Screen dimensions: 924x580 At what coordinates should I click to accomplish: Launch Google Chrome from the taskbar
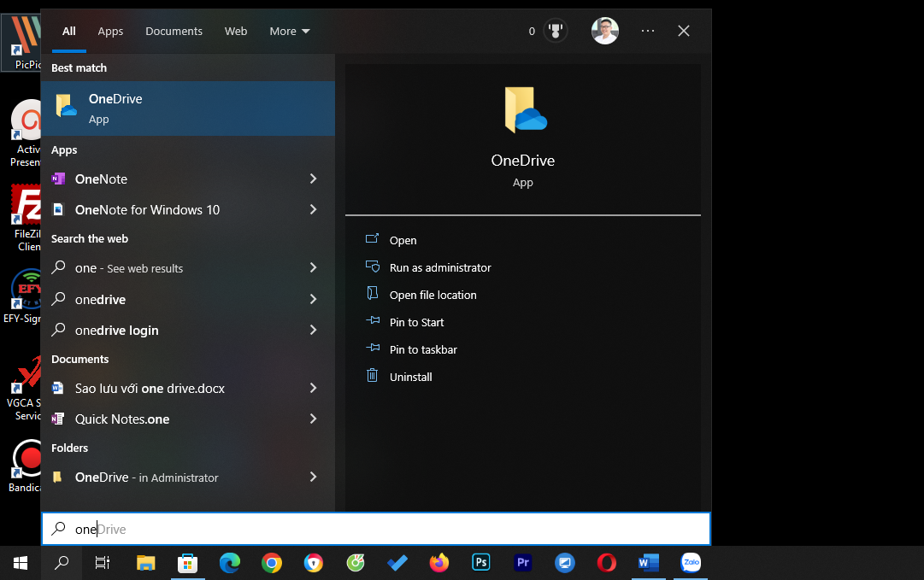tap(272, 563)
